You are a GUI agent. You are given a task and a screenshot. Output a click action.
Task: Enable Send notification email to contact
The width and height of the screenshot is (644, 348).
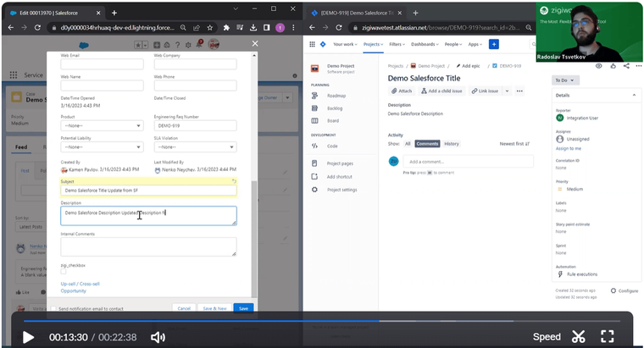pos(53,308)
